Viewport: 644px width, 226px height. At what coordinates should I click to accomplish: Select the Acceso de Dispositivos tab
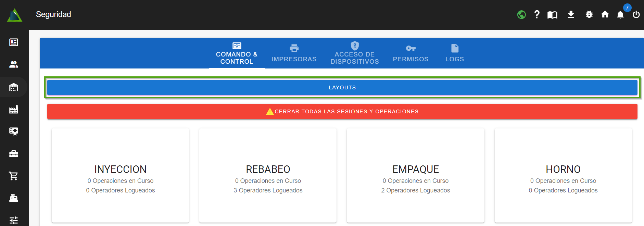tap(354, 53)
